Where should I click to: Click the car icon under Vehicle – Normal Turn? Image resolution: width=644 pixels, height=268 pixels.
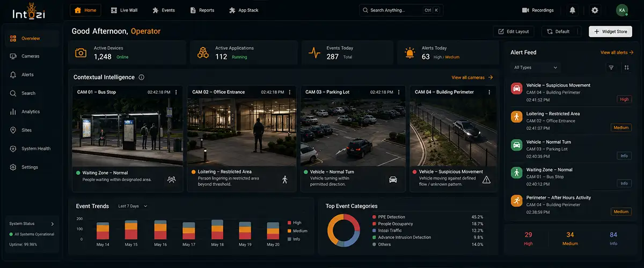pyautogui.click(x=393, y=180)
